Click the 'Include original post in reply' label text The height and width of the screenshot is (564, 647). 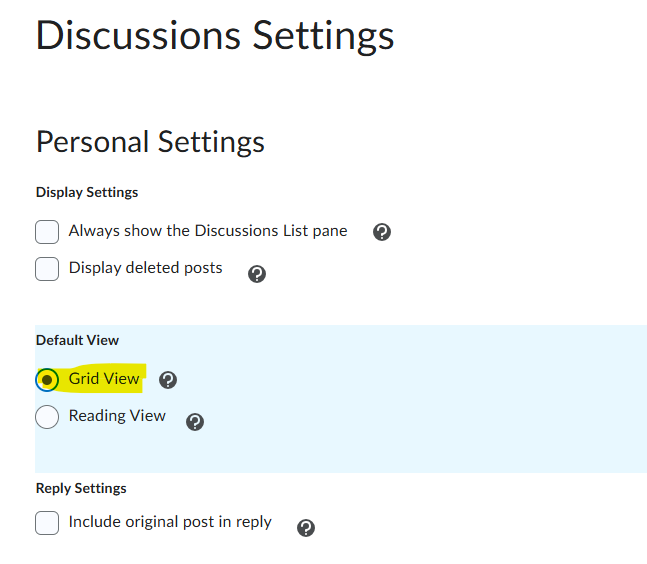(170, 521)
